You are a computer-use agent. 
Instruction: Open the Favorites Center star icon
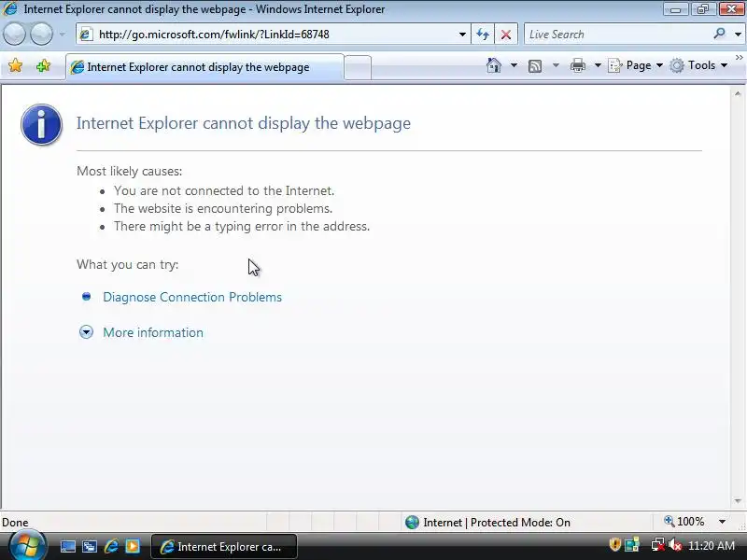click(15, 65)
